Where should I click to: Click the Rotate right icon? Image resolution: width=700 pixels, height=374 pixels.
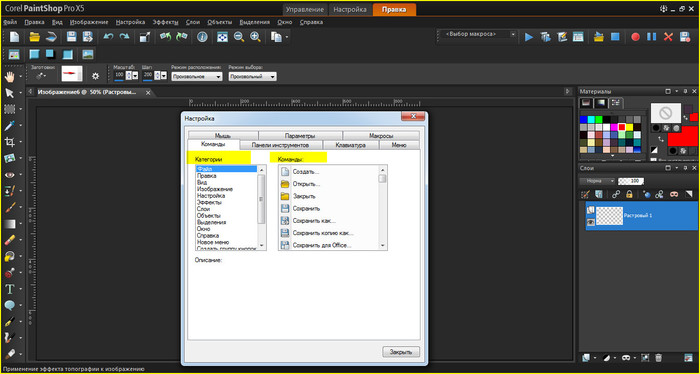pyautogui.click(x=181, y=37)
